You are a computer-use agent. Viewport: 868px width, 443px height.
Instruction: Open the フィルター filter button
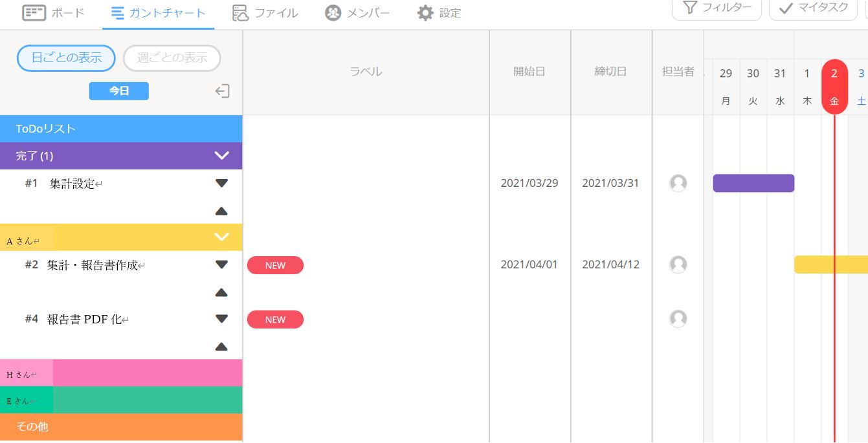(x=717, y=9)
